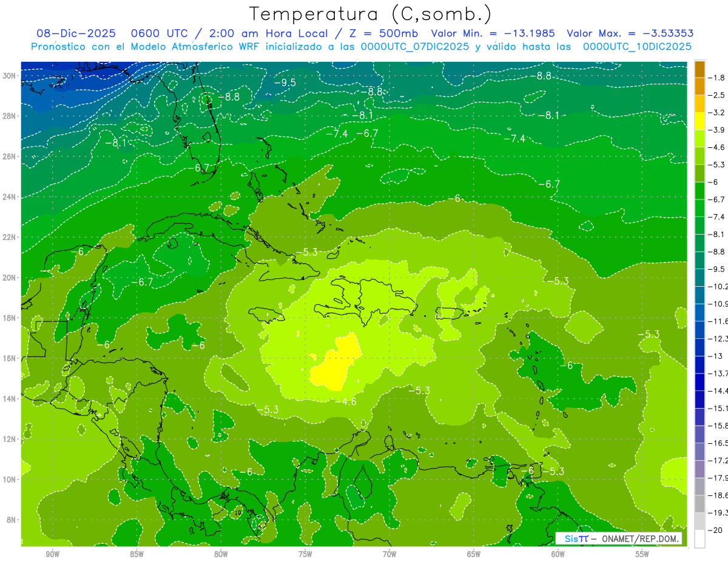728x562 pixels.
Task: Click the legend label '-20'
Action: [716, 530]
